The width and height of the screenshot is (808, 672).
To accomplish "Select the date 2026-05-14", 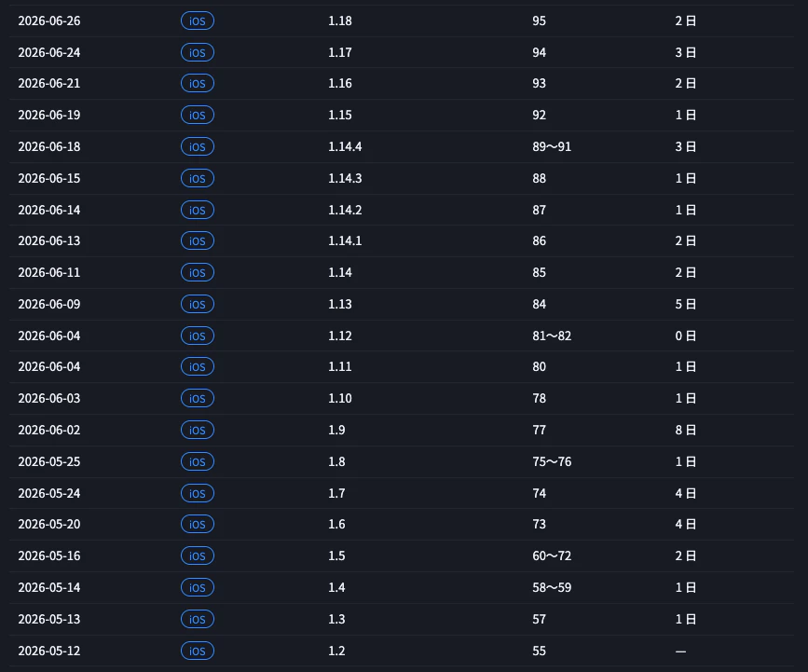I will point(49,588).
